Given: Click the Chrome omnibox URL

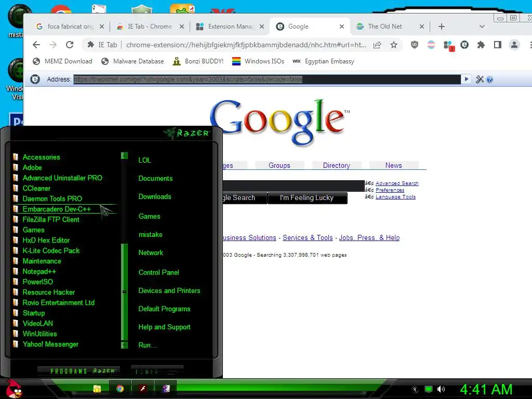Looking at the screenshot, I should [246, 45].
